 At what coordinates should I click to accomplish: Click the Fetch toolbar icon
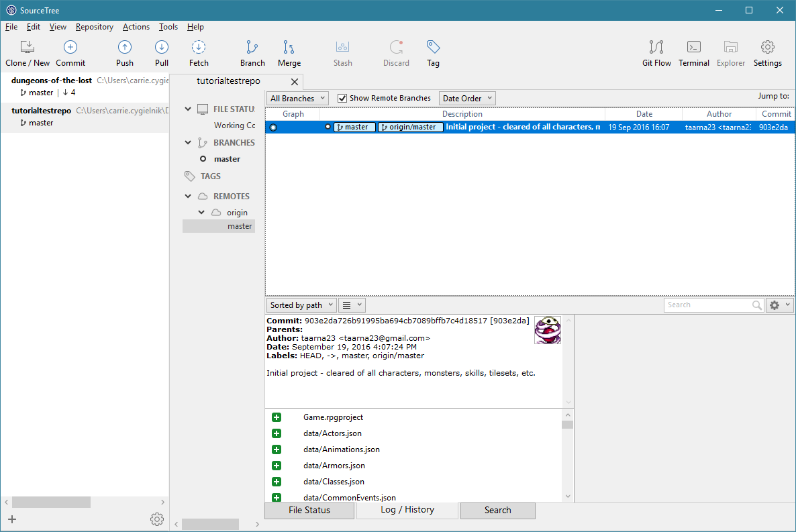[199, 47]
